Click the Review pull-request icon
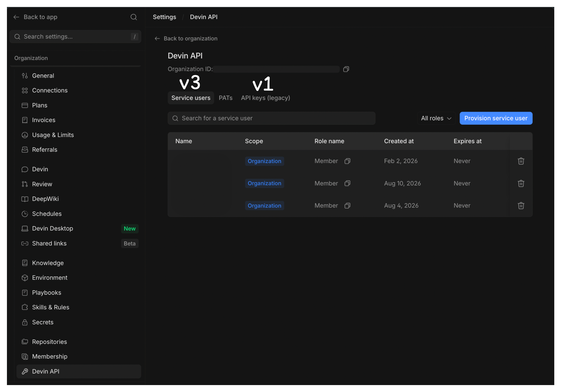The width and height of the screenshot is (561, 392). 25,184
